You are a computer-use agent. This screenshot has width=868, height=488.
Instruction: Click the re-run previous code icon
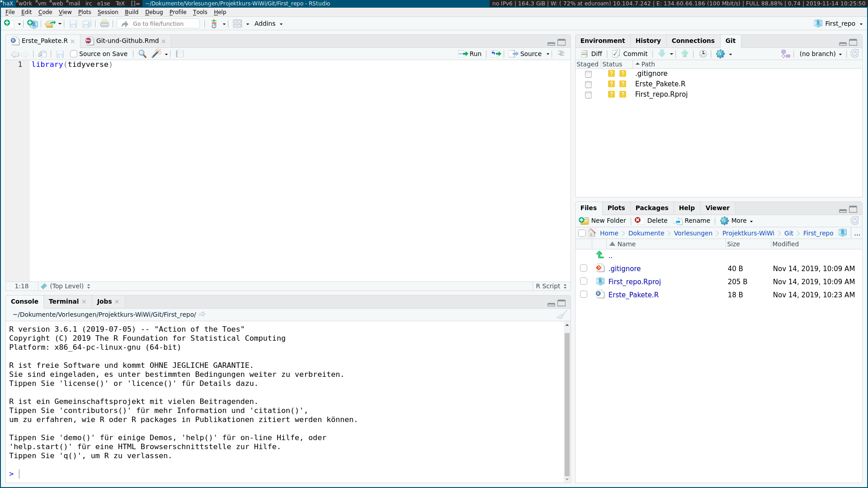pos(496,54)
